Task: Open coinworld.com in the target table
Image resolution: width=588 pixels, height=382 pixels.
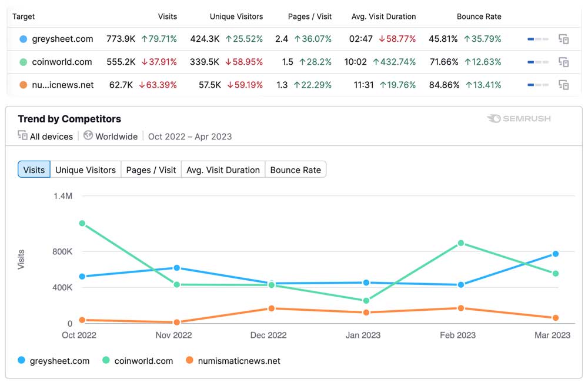Action: pyautogui.click(x=62, y=62)
